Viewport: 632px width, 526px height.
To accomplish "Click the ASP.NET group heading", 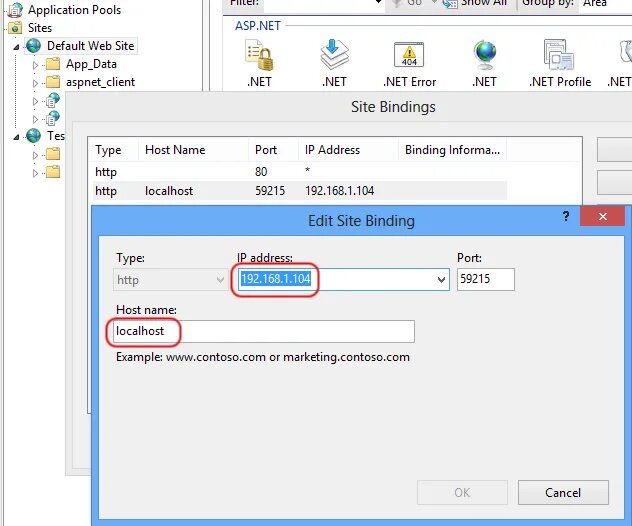I will coord(258,26).
